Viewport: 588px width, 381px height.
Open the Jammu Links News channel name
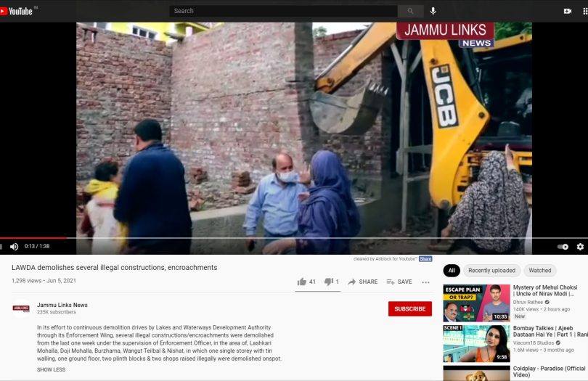tap(62, 305)
